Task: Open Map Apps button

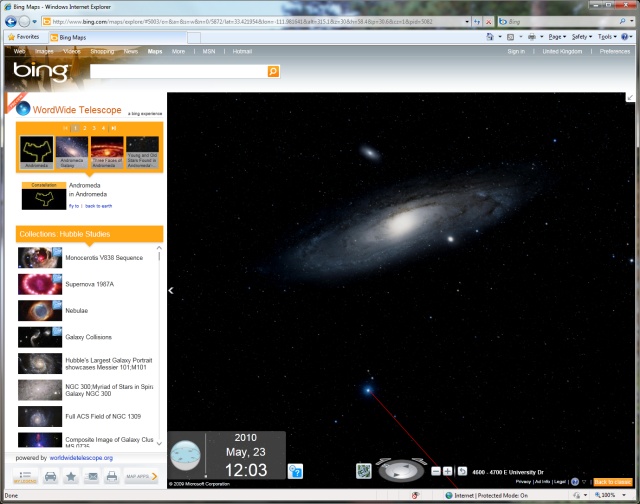Action: [141, 476]
